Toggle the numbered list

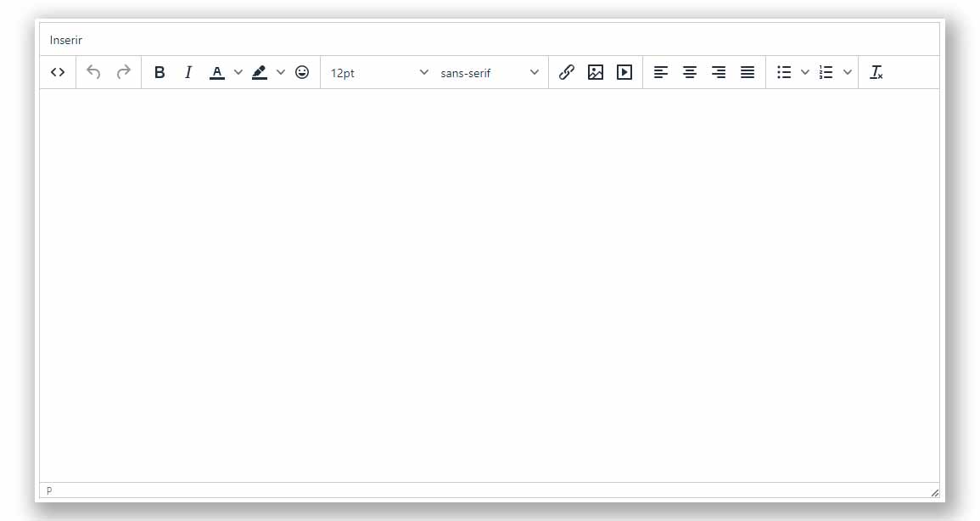(826, 72)
